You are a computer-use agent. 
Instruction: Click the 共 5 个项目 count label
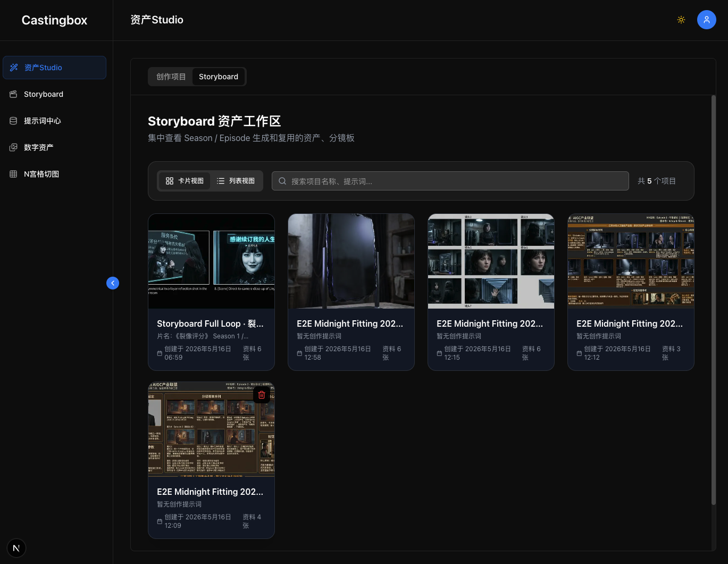(x=657, y=181)
